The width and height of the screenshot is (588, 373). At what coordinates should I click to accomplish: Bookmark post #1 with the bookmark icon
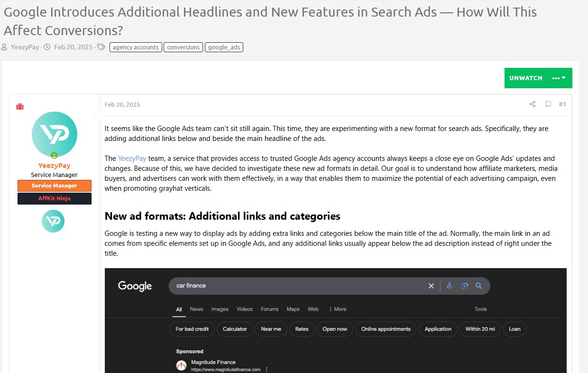pos(548,104)
